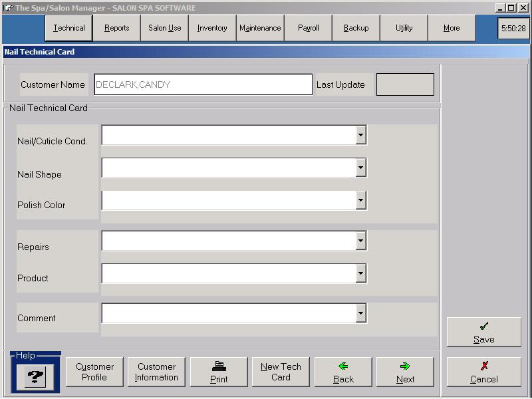532x399 pixels.
Task: Open the Payroll menu
Action: [x=309, y=28]
